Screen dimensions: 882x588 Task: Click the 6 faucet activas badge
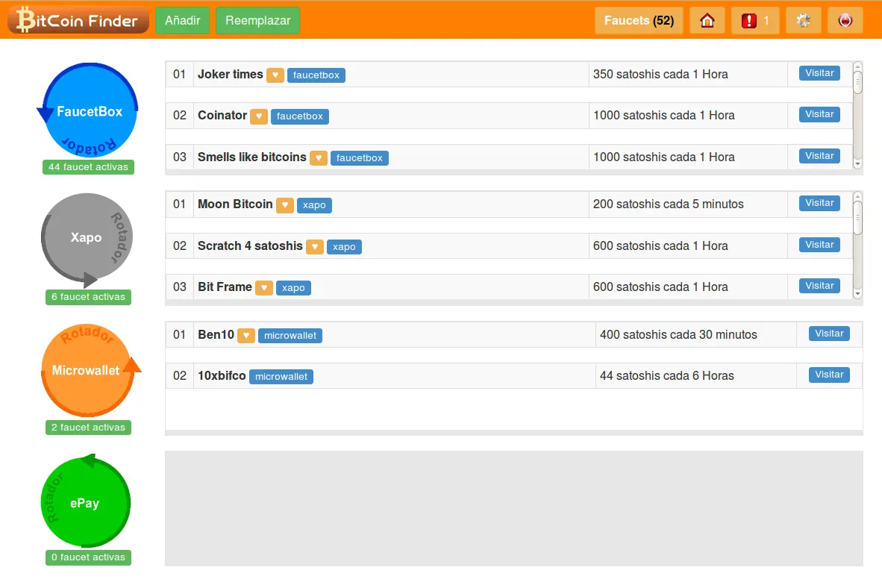coord(88,297)
